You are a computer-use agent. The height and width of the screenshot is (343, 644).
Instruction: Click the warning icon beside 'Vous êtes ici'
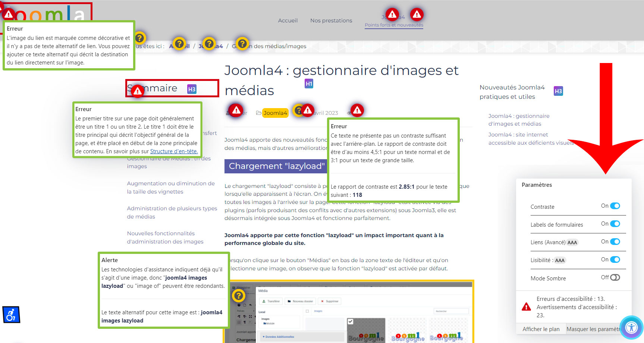point(139,38)
